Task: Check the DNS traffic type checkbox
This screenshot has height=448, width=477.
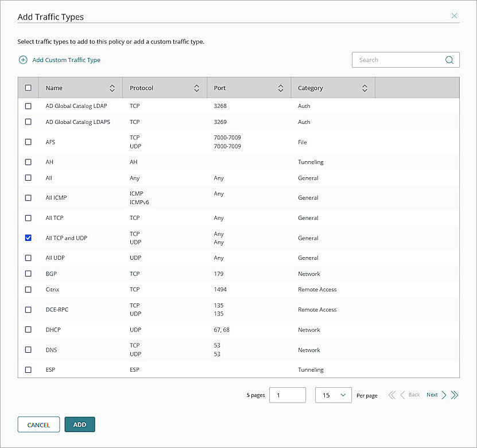Action: click(28, 349)
